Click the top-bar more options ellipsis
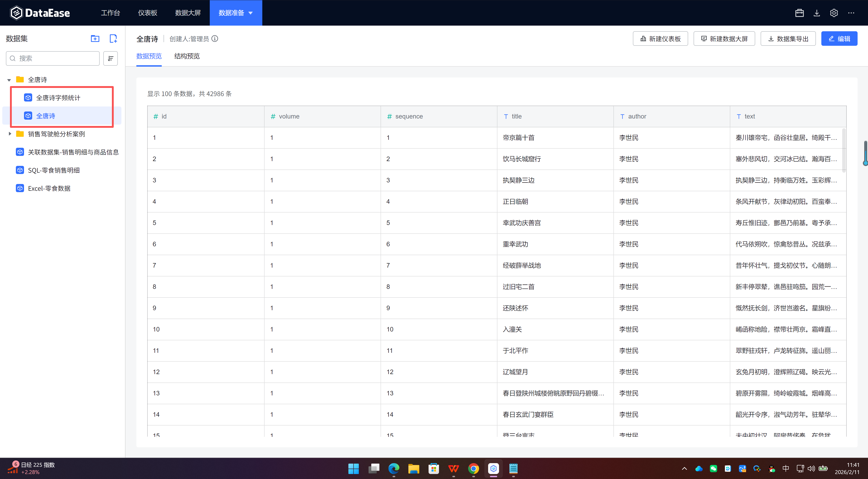This screenshot has width=868, height=479. tap(851, 13)
